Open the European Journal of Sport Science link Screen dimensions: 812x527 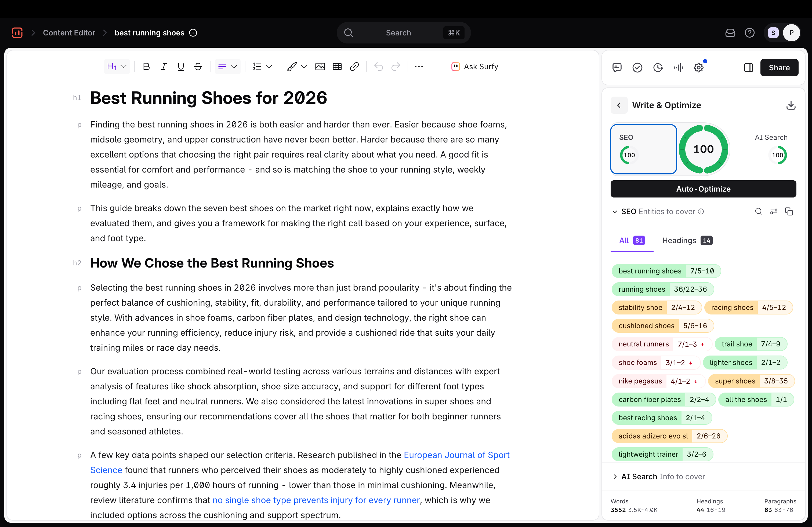pos(456,455)
